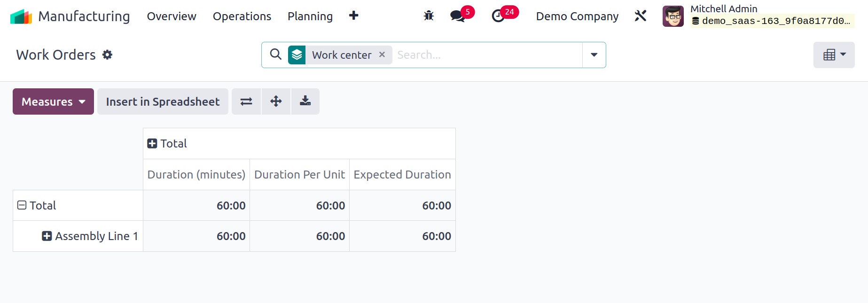Open the debug bug icon menu
The image size is (868, 303).
click(429, 16)
